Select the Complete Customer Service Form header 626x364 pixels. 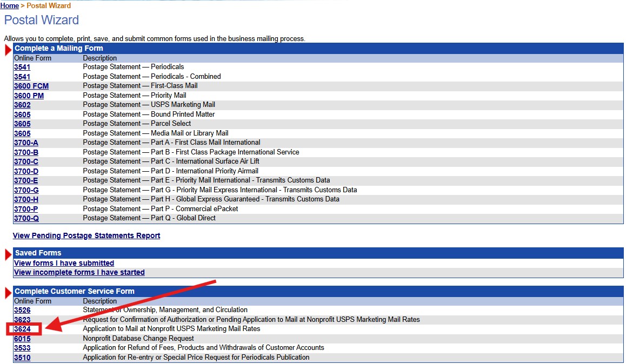(318, 291)
